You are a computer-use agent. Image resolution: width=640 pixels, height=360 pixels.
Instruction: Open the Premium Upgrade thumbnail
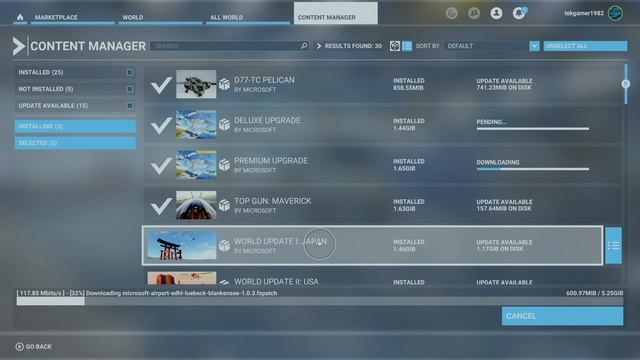[196, 165]
